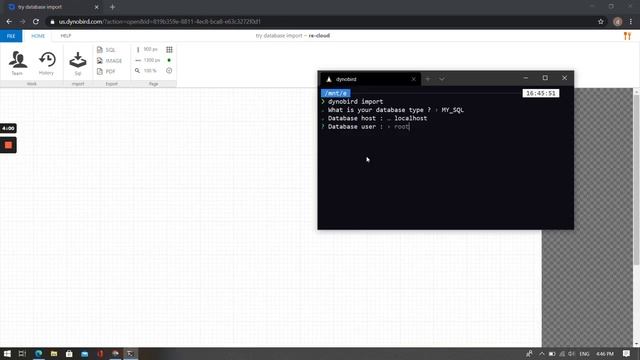Export diagram as SQL
Screen dimensions: 640x360
point(106,50)
